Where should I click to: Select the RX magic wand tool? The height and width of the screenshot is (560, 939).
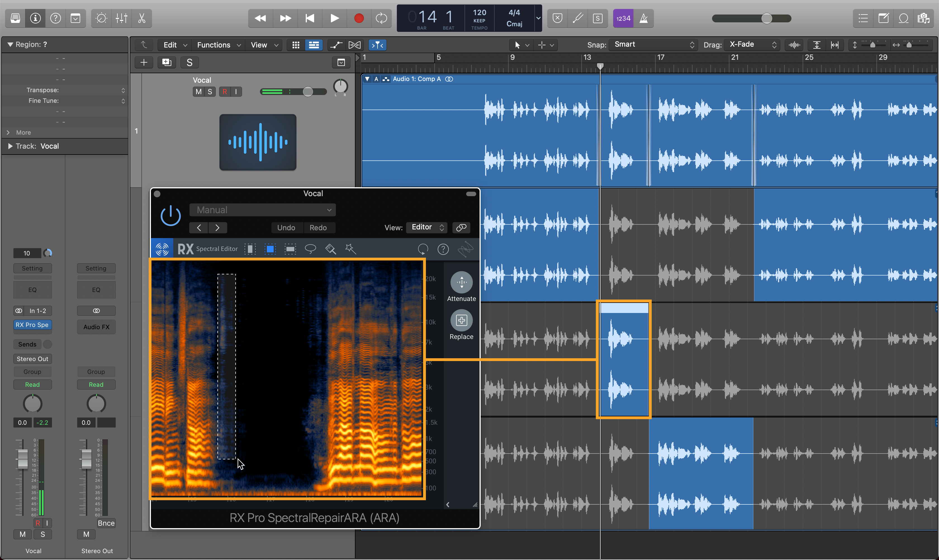pos(351,249)
